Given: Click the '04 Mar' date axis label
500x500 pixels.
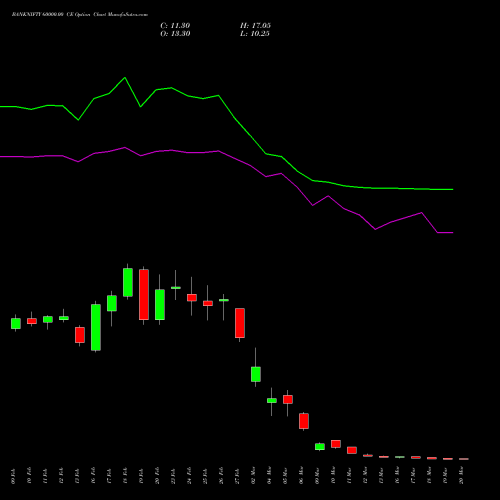Looking at the screenshot, I should (269, 475).
